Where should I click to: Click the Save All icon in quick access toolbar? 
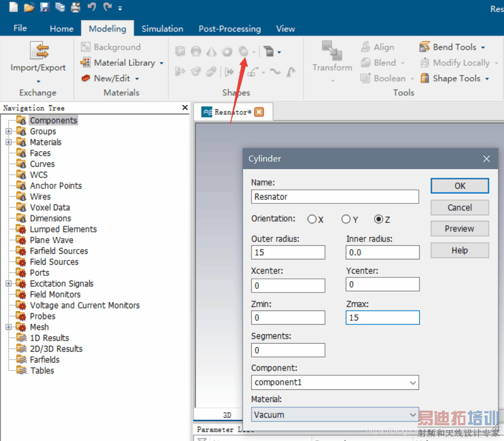pos(60,7)
